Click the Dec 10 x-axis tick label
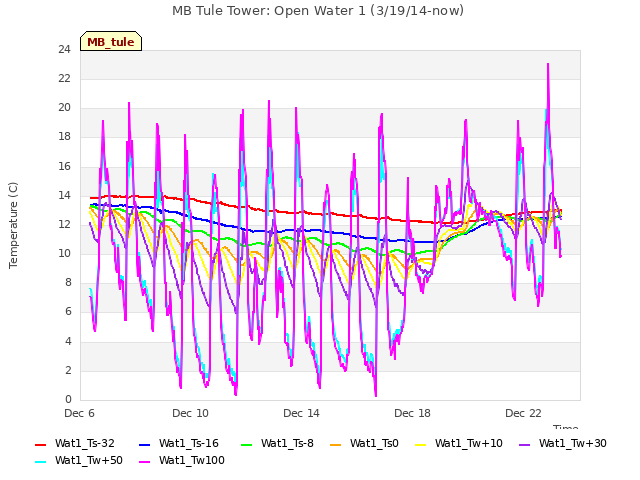 pyautogui.click(x=190, y=413)
